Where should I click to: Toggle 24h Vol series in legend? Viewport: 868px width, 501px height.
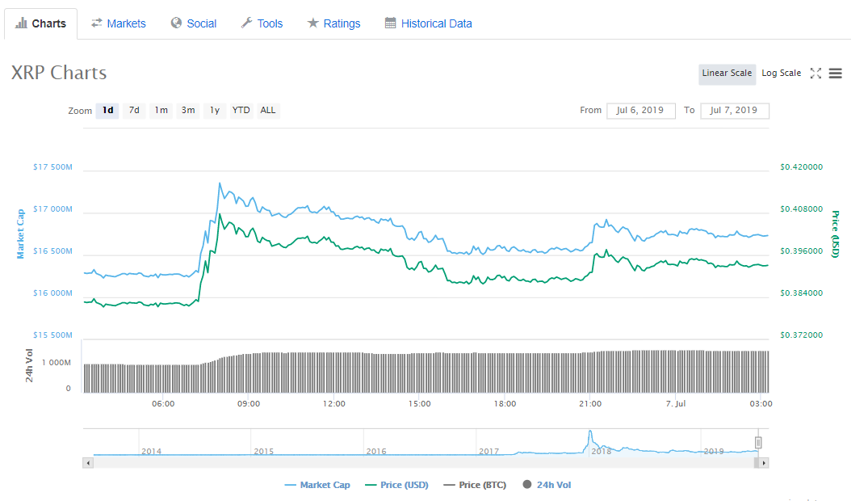tap(547, 485)
